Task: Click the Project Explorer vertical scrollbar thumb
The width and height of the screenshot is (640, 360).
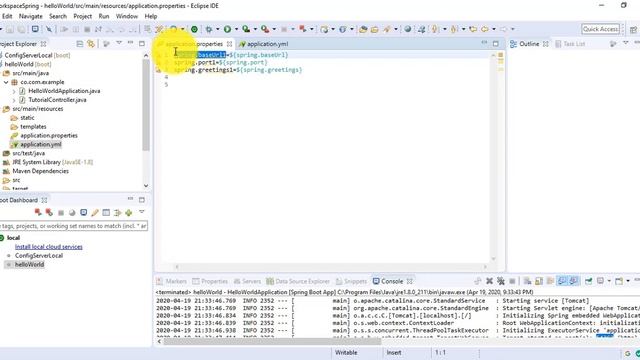Action: click(146, 105)
